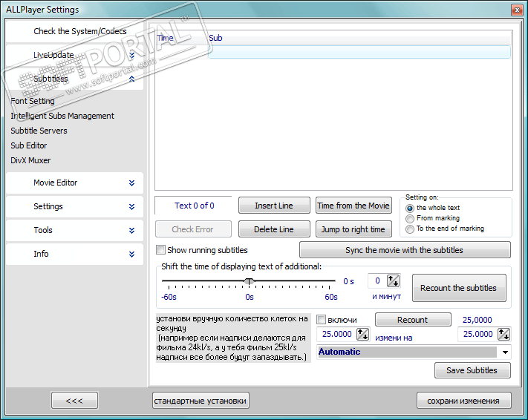Select 'From marking' radio option
This screenshot has height=420, width=528.
pyautogui.click(x=410, y=218)
